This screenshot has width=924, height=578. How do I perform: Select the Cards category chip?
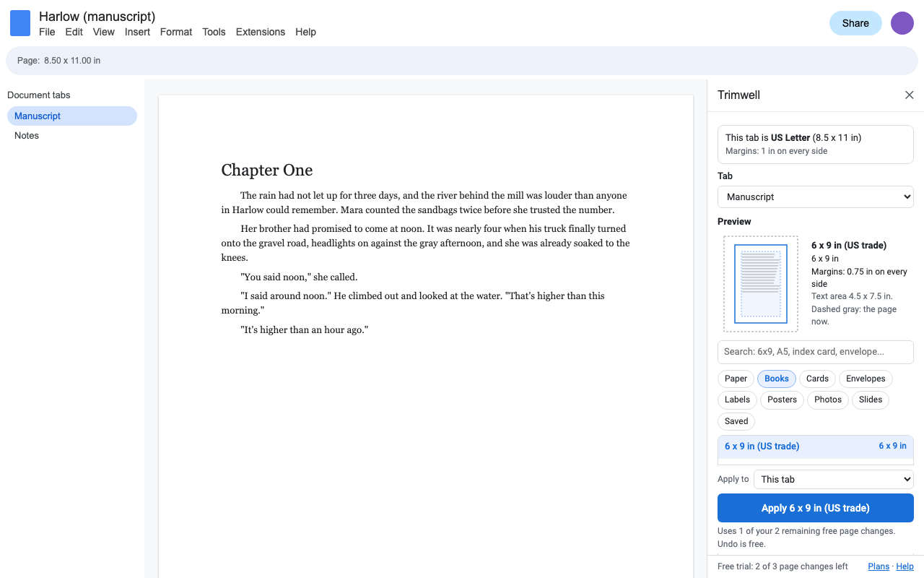tap(817, 379)
